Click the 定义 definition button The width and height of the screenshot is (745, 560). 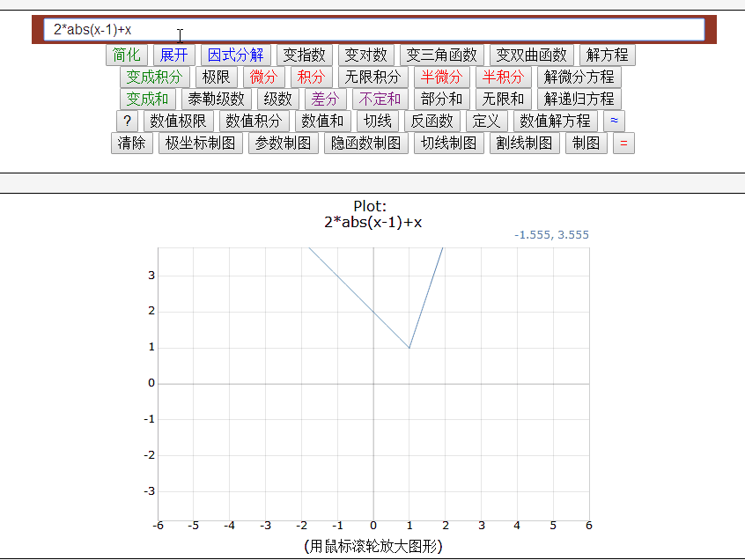(486, 122)
